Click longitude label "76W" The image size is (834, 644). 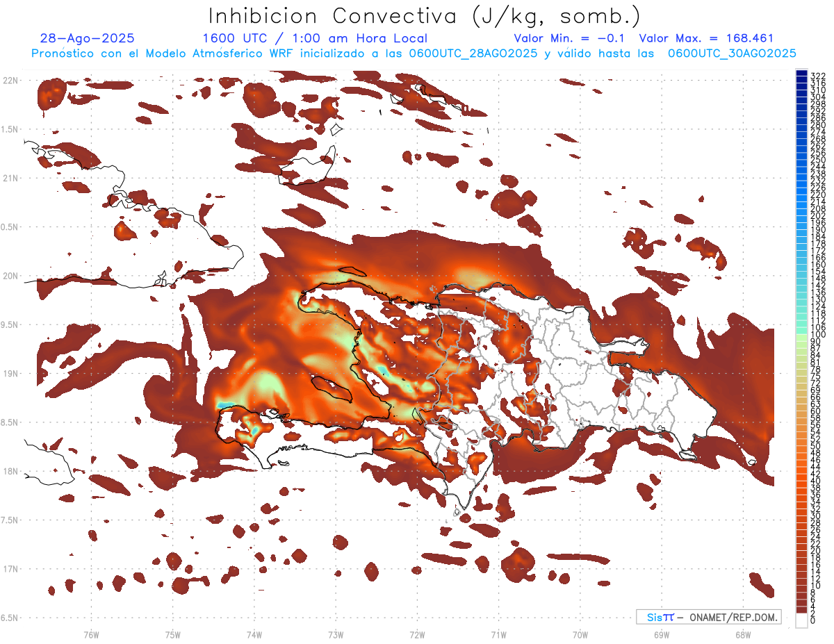coord(91,634)
